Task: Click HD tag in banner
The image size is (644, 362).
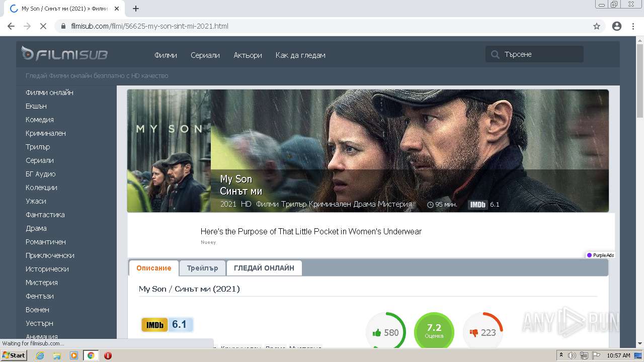Action: (x=246, y=204)
